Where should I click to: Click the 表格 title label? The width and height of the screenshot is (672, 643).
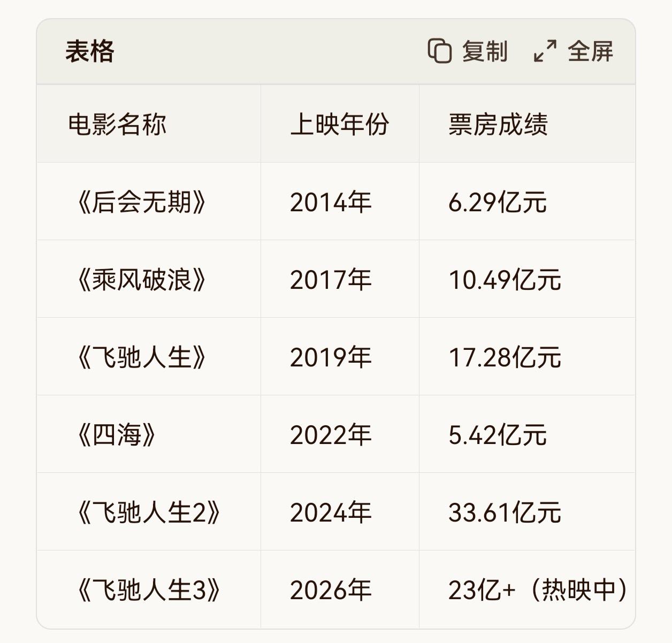(x=89, y=52)
